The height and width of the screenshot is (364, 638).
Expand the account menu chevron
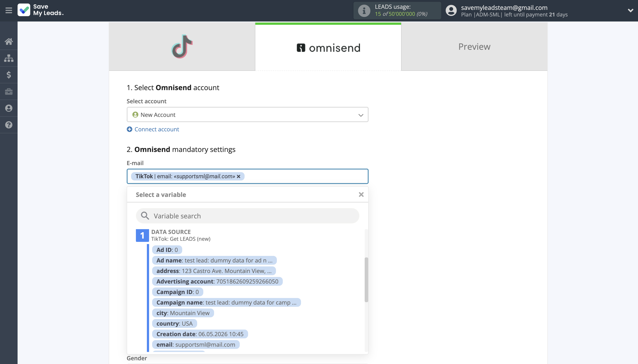[x=630, y=11]
